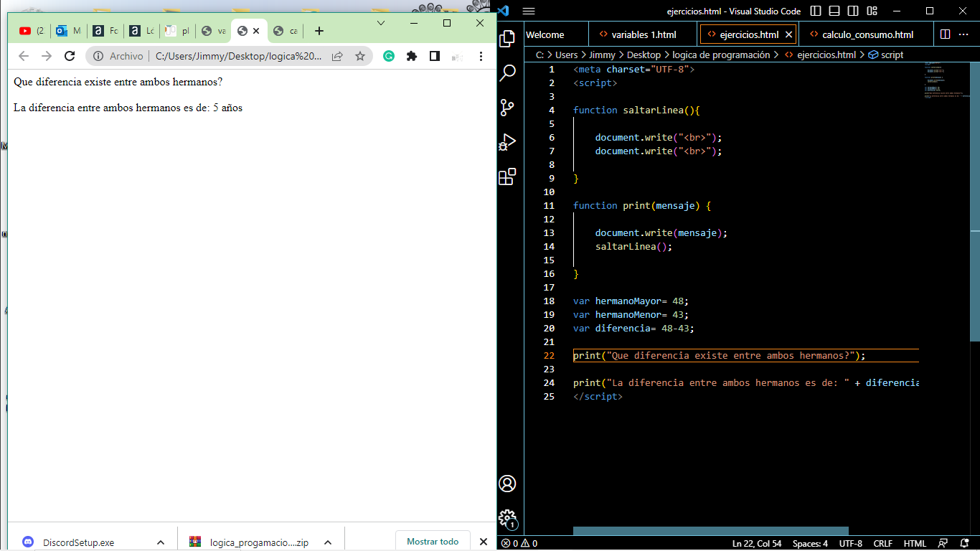Open logica_progamacio zip download options arrow
The width and height of the screenshot is (980, 551).
pos(328,542)
